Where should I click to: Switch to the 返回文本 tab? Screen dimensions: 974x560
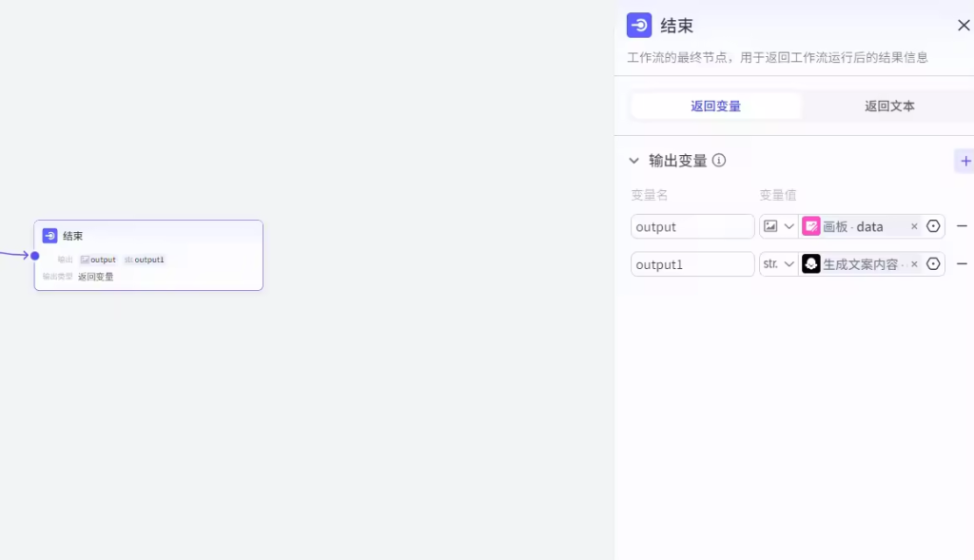(889, 106)
